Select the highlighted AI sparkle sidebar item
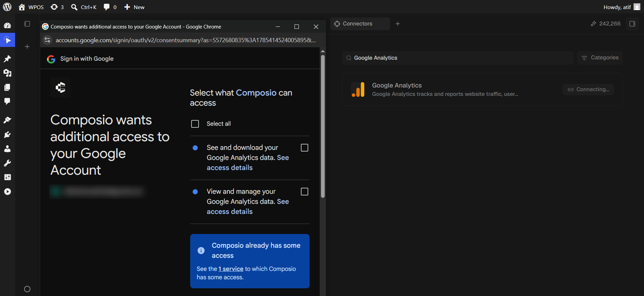 coord(7,40)
